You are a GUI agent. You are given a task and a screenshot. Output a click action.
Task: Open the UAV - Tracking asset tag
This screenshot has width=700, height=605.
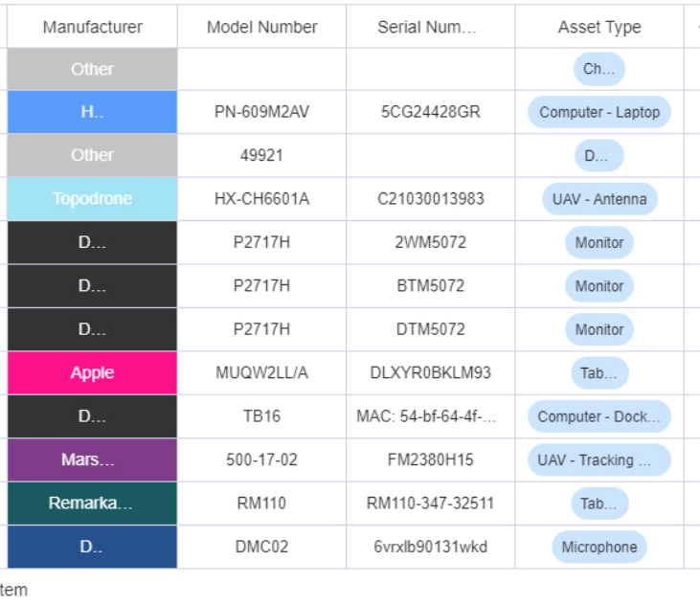[x=599, y=460]
